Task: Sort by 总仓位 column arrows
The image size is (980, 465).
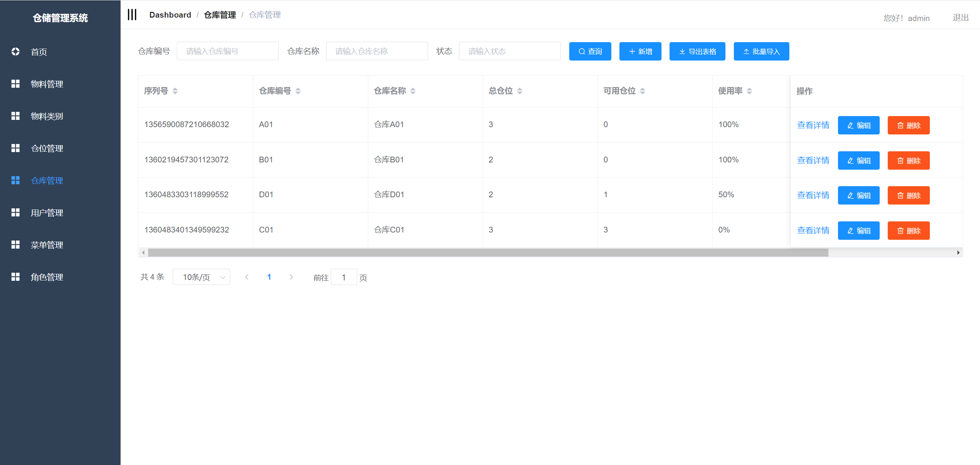Action: click(x=519, y=91)
